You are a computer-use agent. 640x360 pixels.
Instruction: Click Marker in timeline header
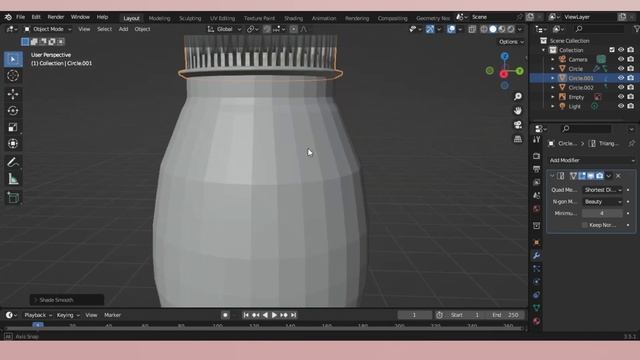112,315
